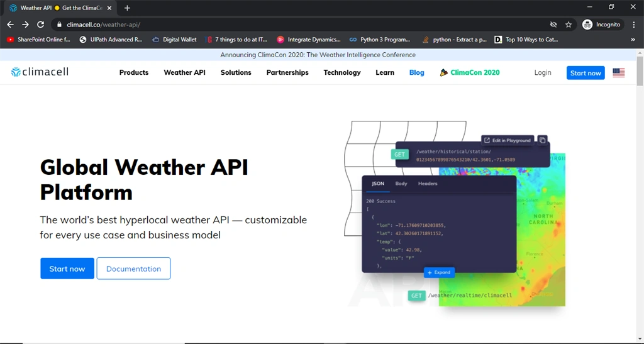
Task: Reload the page with the refresh icon
Action: 40,25
